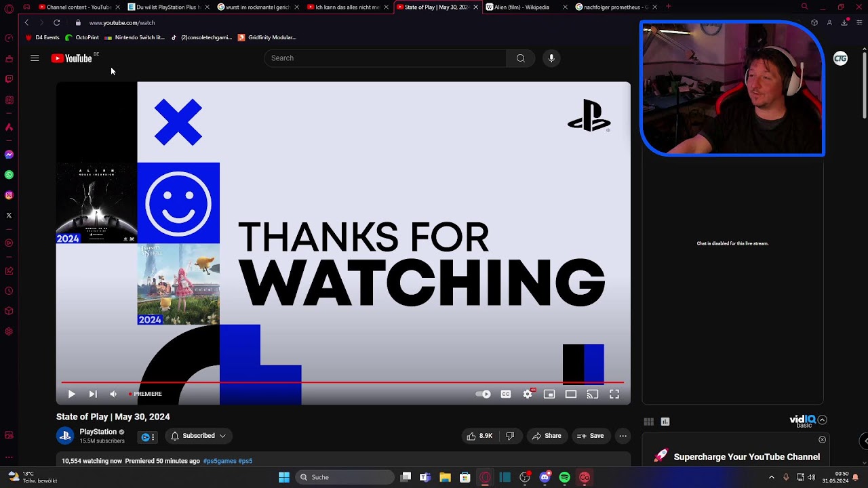Skip to the next video
868x488 pixels.
pos(93,394)
